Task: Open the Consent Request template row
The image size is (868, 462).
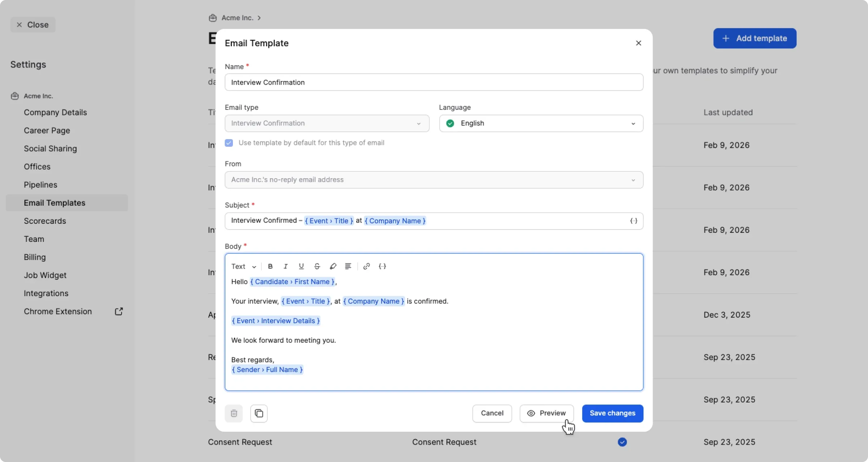Action: click(502, 442)
